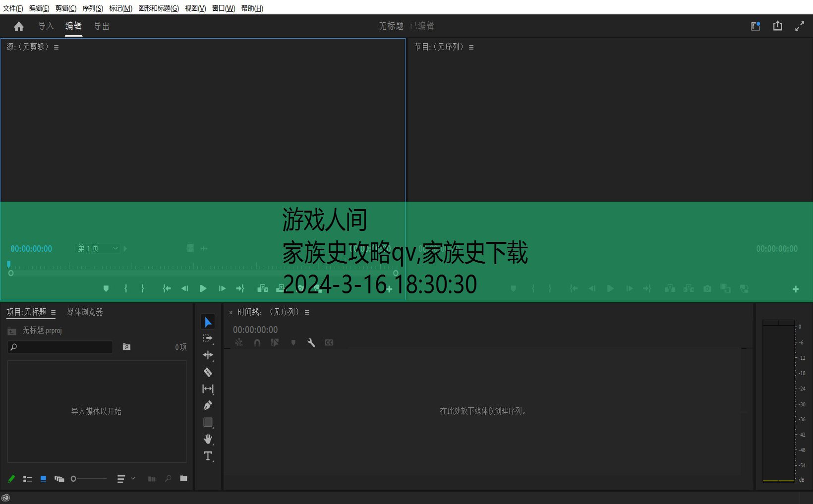Mark Out point in source monitor
813x504 pixels.
(143, 288)
